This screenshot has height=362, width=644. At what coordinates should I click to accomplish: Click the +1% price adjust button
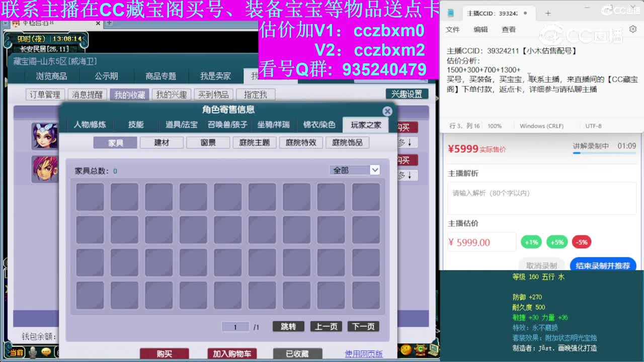[531, 242]
